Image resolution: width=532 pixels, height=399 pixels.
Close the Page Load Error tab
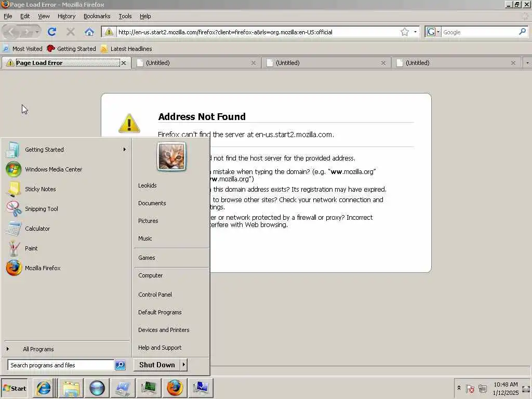tap(124, 63)
